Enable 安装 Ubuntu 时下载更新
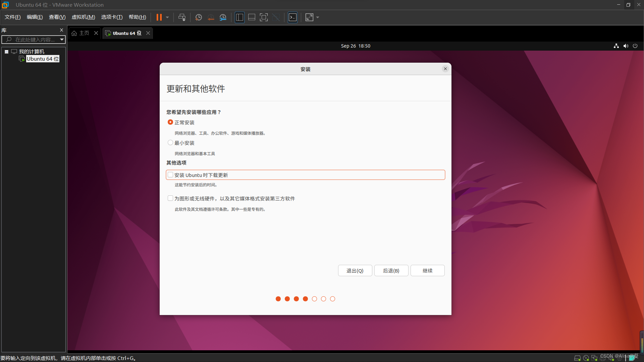Viewport: 644px width, 362px height. [171, 175]
